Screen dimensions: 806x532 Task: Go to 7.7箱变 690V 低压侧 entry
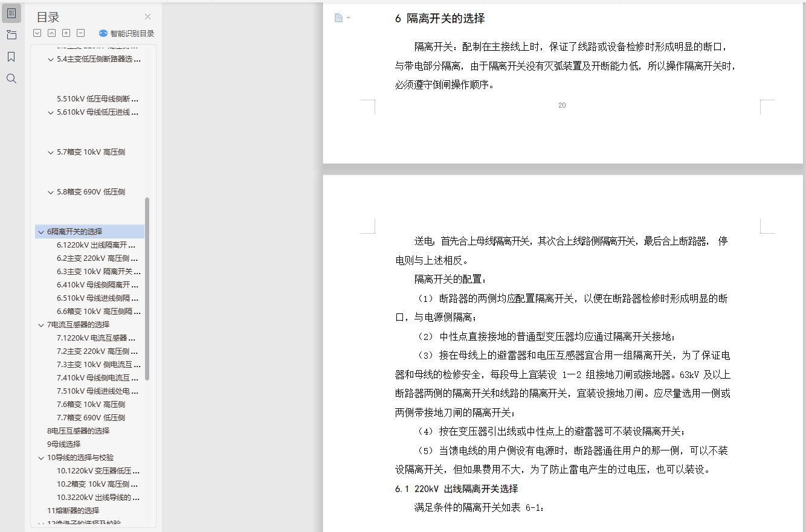[x=91, y=418]
